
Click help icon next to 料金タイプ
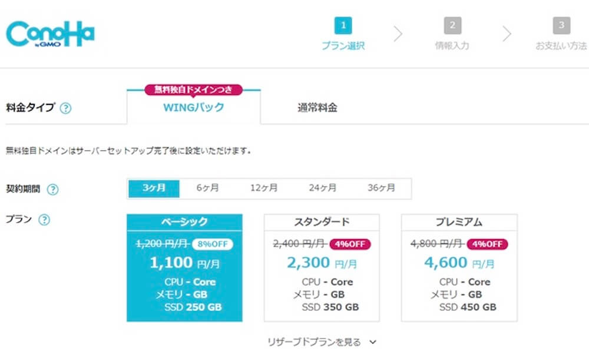pos(65,108)
